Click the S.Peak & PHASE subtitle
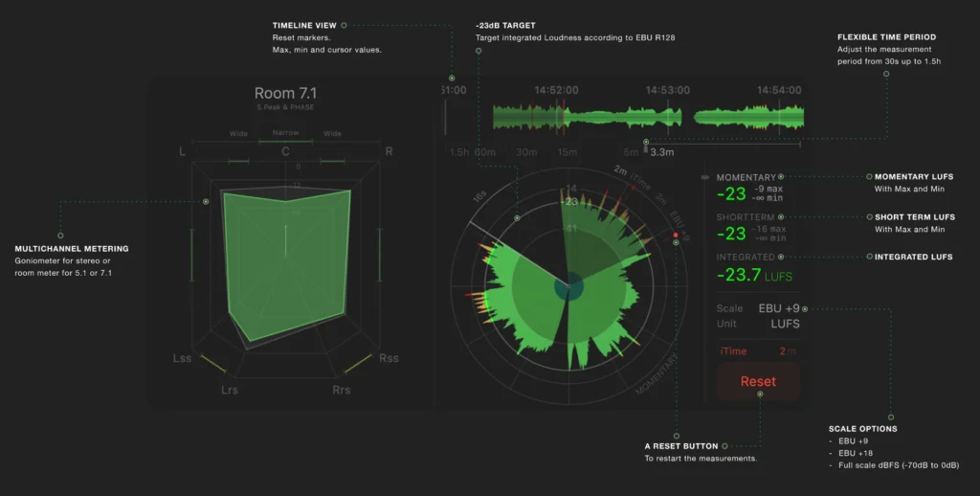The width and height of the screenshot is (980, 496). pyautogui.click(x=285, y=107)
